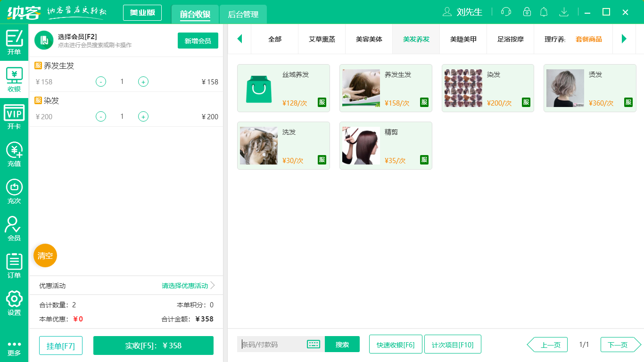Click the 新增会员 button
Image resolution: width=644 pixels, height=362 pixels.
tap(198, 41)
